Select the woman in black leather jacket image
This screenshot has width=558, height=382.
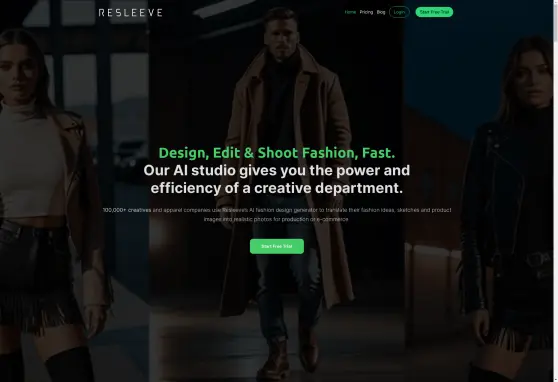pyautogui.click(x=479, y=192)
